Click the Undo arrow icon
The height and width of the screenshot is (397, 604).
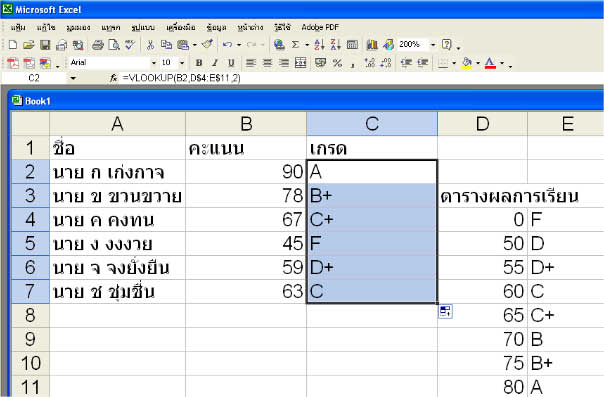click(227, 45)
